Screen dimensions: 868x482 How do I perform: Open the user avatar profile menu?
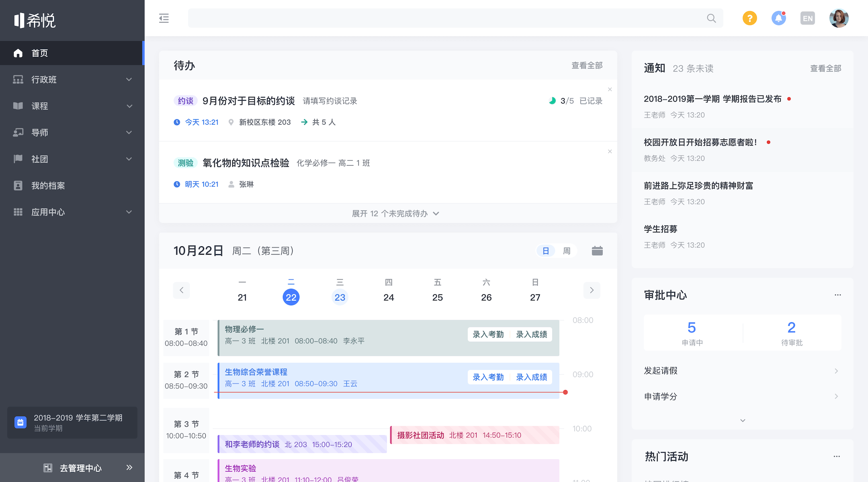839,18
